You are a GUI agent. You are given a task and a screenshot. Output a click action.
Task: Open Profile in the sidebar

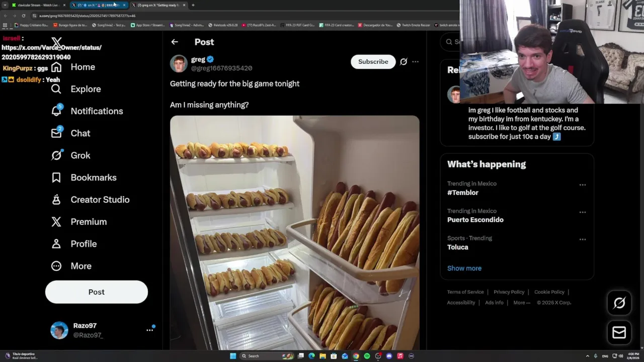[x=73, y=244]
